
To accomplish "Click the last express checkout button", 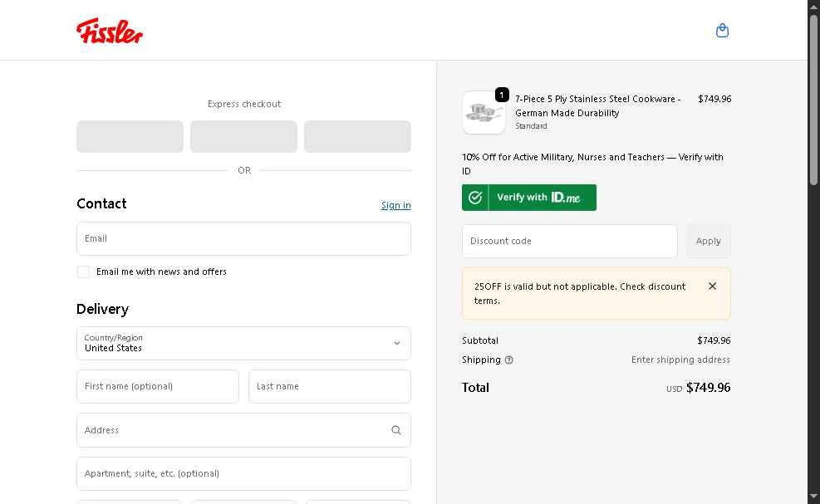I will [x=358, y=136].
